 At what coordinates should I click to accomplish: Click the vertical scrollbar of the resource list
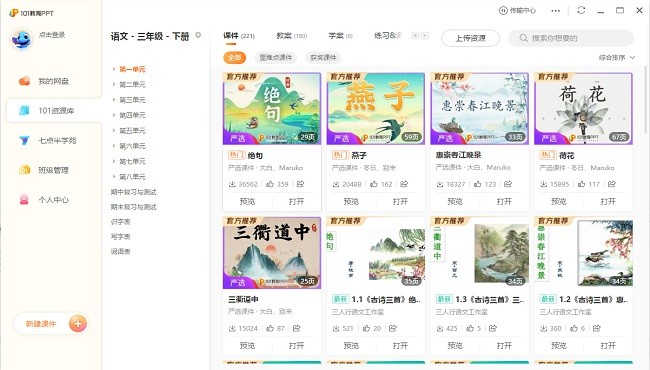tap(645, 99)
